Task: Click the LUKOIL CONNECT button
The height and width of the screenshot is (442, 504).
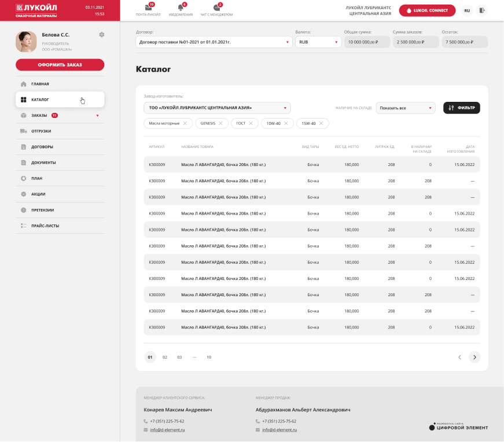Action: click(x=426, y=10)
